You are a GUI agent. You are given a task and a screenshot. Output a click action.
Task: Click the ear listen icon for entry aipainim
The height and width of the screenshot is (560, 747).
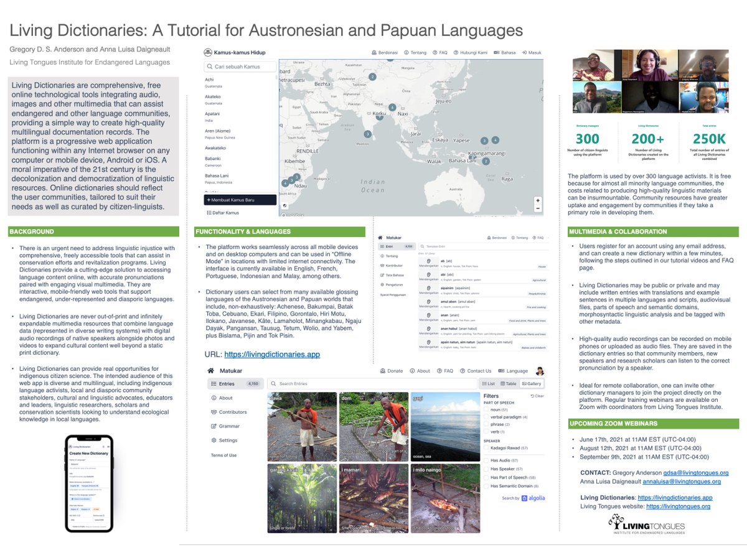click(x=429, y=289)
